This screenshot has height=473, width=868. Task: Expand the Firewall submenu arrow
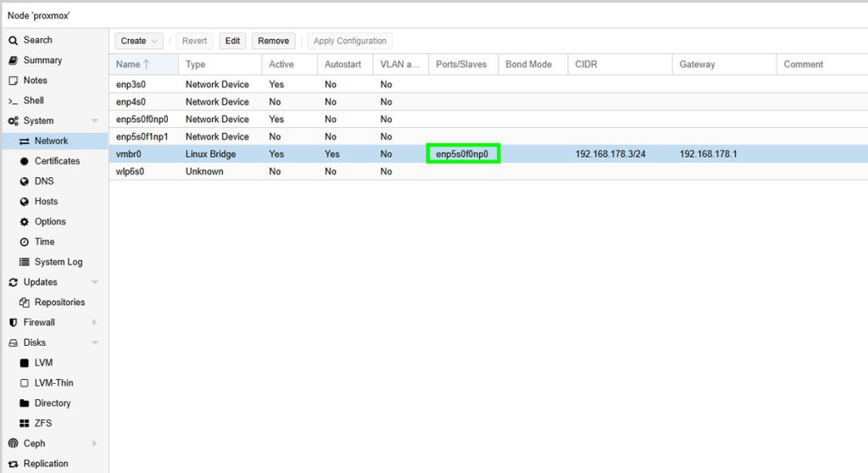click(94, 323)
